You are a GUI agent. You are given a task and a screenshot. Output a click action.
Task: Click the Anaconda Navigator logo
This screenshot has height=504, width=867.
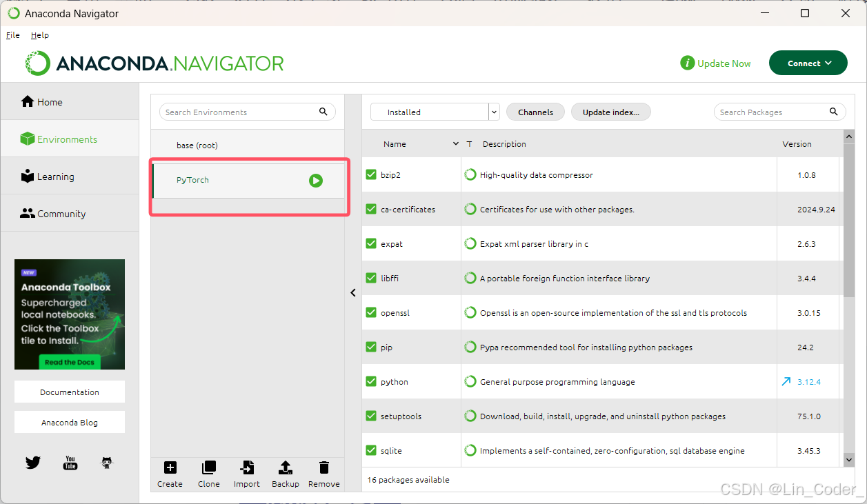(x=155, y=63)
